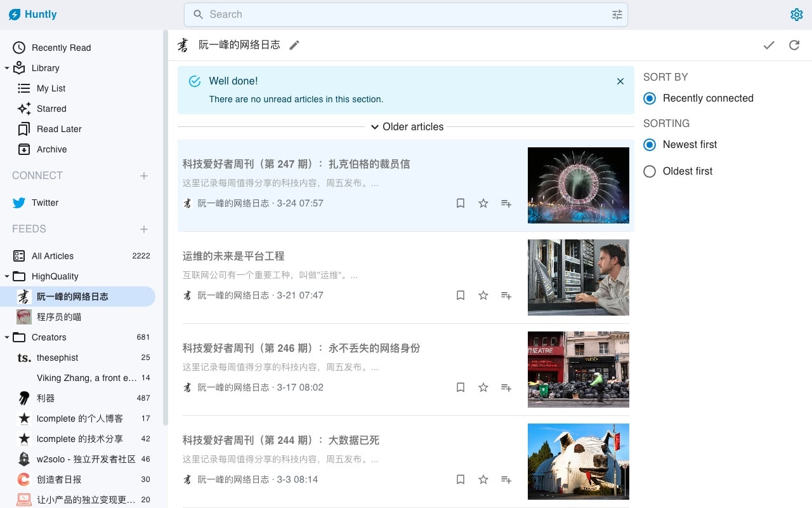Open All Articles feed
Screen dimensions: 812x508
pyautogui.click(x=79, y=256)
